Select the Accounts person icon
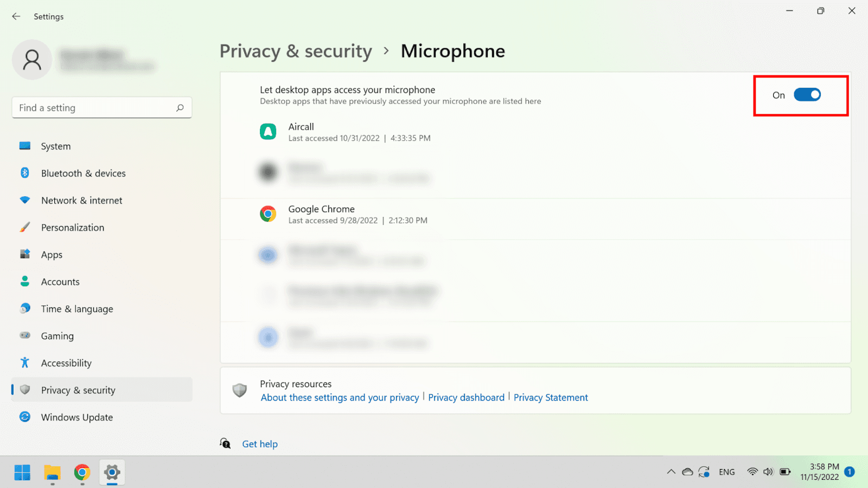 pos(25,281)
